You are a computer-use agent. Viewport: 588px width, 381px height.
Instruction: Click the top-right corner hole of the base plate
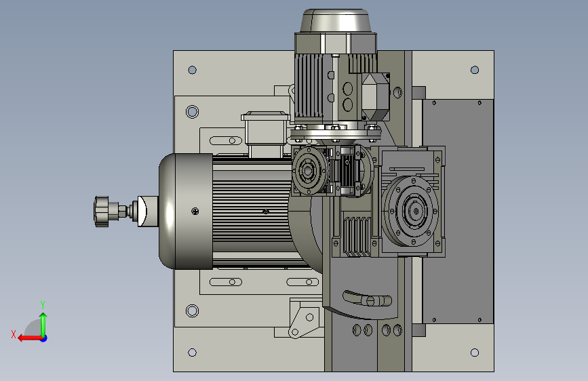[x=475, y=70]
